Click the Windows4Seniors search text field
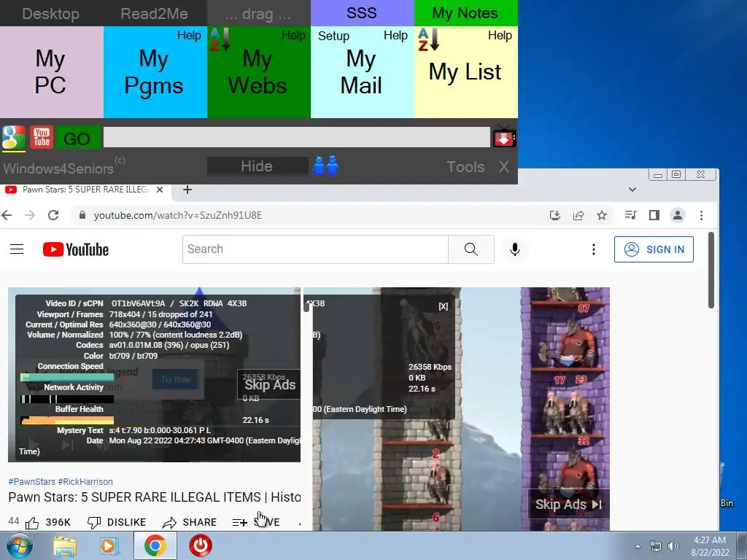 (x=296, y=137)
